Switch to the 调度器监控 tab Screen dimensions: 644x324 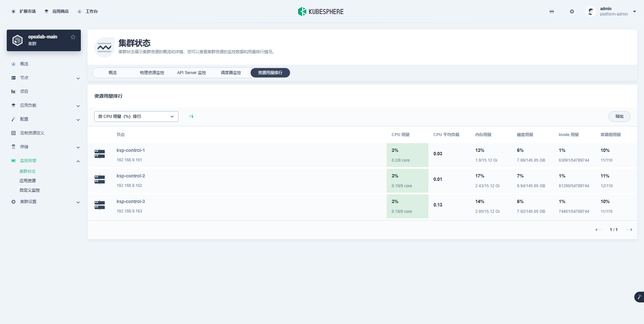[231, 73]
